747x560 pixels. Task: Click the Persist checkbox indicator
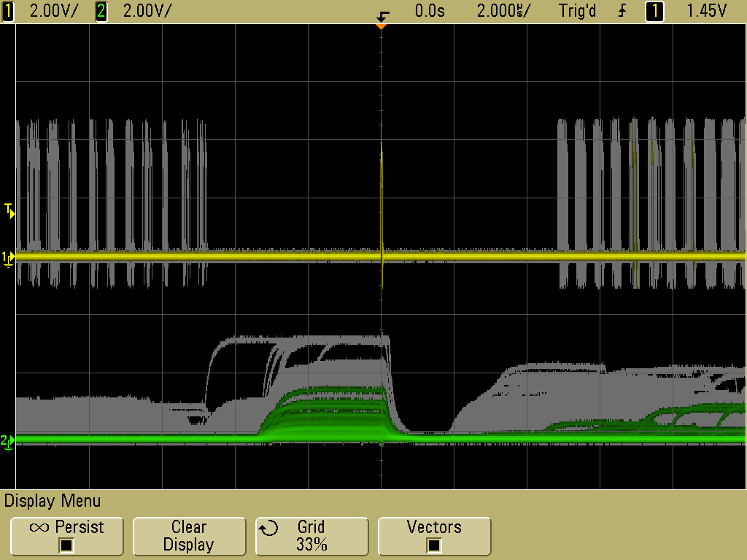pyautogui.click(x=66, y=545)
